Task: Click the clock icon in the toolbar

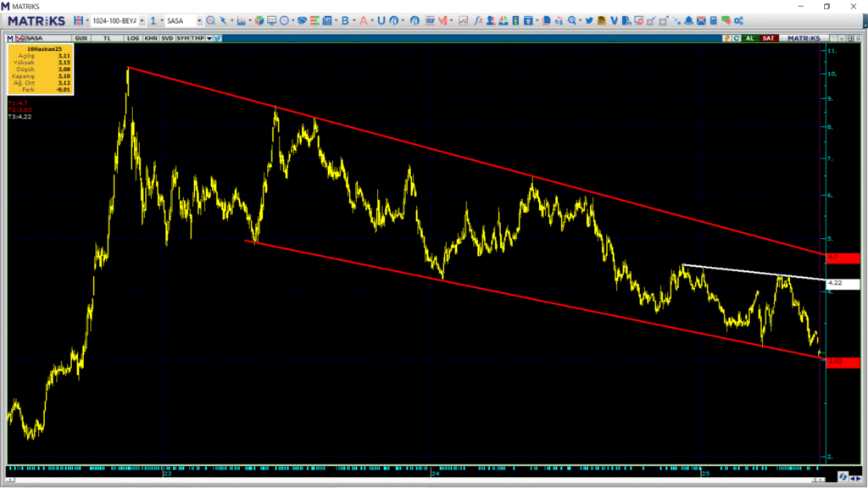Action: coord(284,20)
